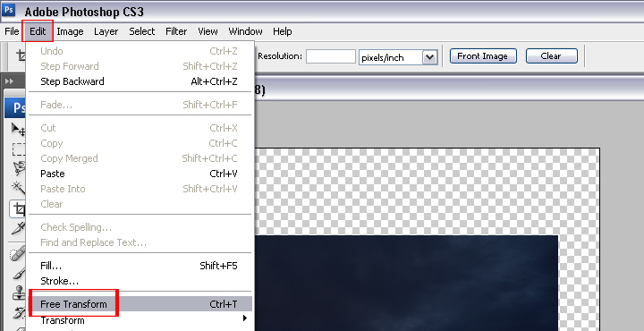The width and height of the screenshot is (644, 331).
Task: Select the Move tool
Action: pos(18,130)
